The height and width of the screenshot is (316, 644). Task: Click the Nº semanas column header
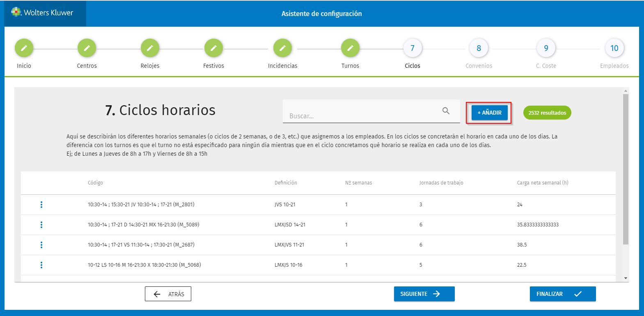coord(358,183)
